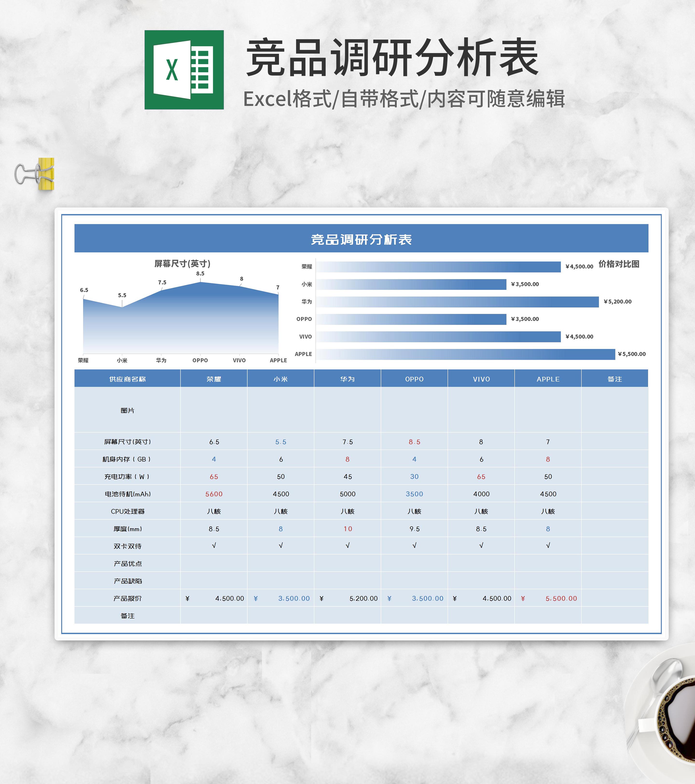
Task: Click the 屏幕尺寸(英寸) chart title
Action: click(182, 263)
